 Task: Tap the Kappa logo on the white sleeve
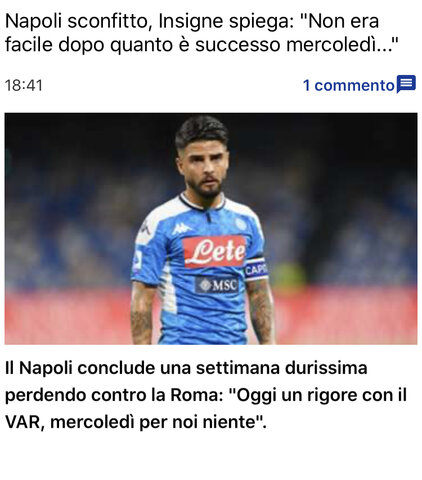tap(145, 229)
